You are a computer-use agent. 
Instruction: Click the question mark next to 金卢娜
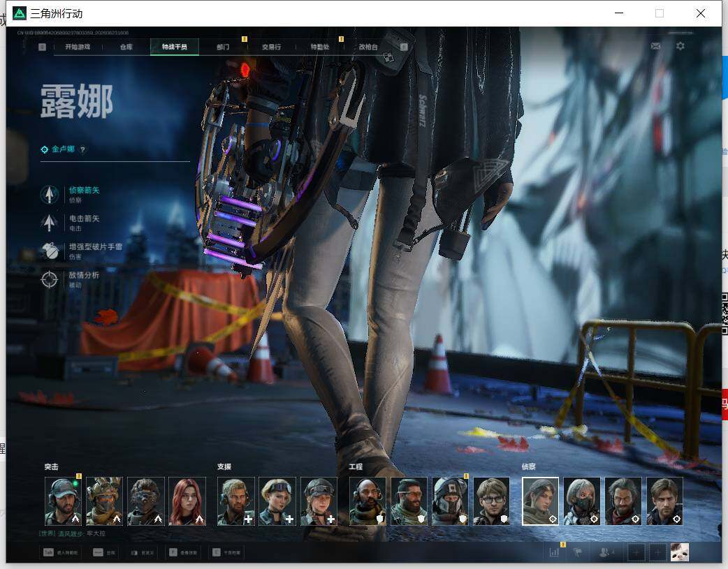[82, 149]
